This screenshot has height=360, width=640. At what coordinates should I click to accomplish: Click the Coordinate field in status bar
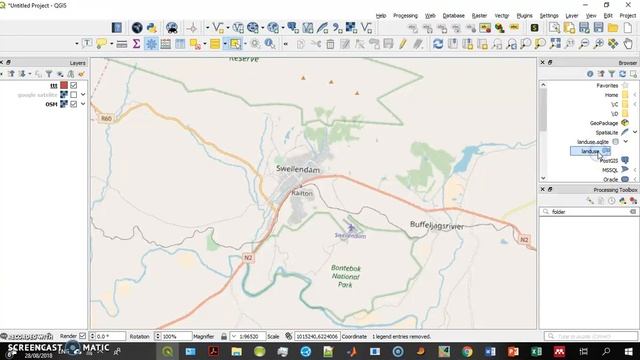point(317,336)
